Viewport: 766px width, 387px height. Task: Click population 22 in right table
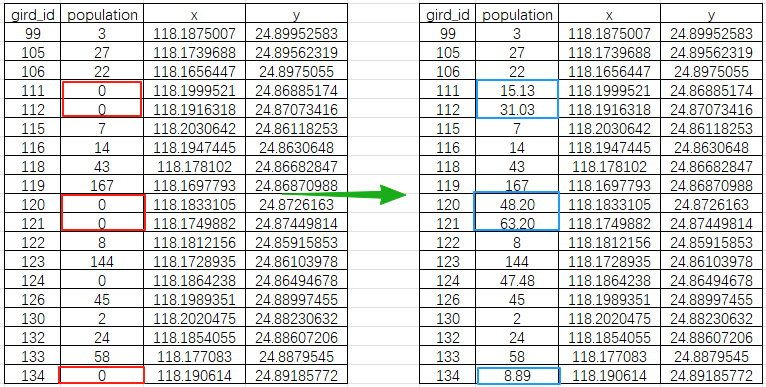click(x=517, y=71)
